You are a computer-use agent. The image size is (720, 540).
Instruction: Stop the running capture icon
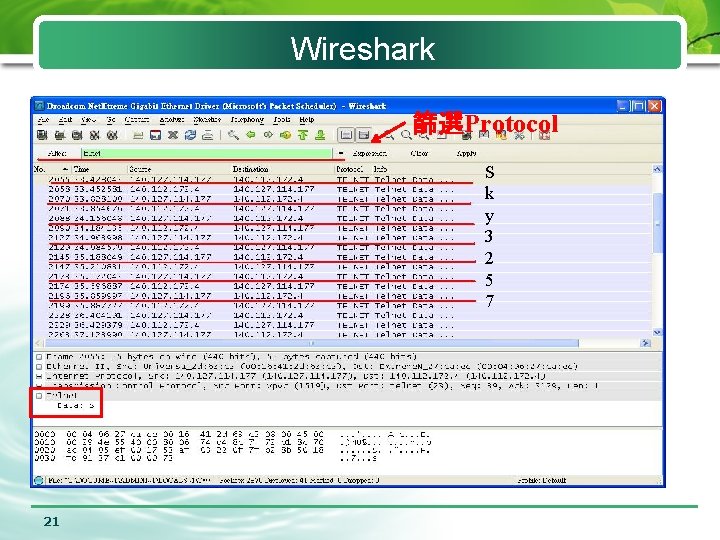94,135
